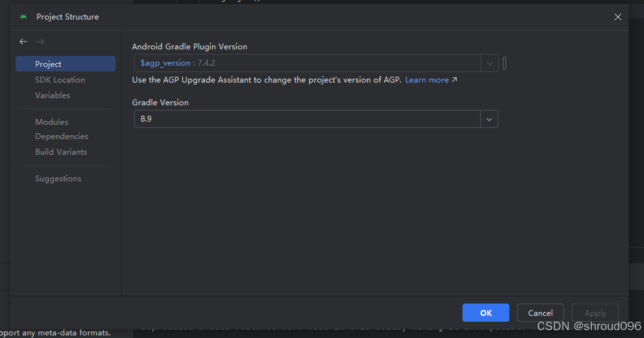Screen dimensions: 644x338
Task: Click the Apply button
Action: click(595, 313)
